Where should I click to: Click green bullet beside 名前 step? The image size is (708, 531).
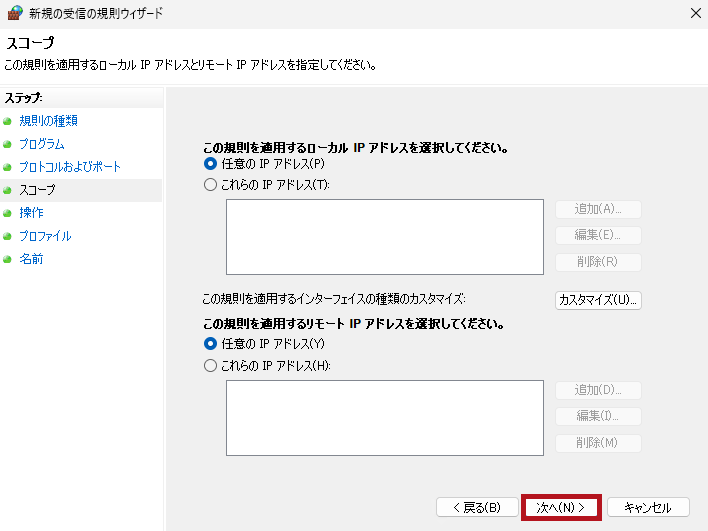[7, 259]
